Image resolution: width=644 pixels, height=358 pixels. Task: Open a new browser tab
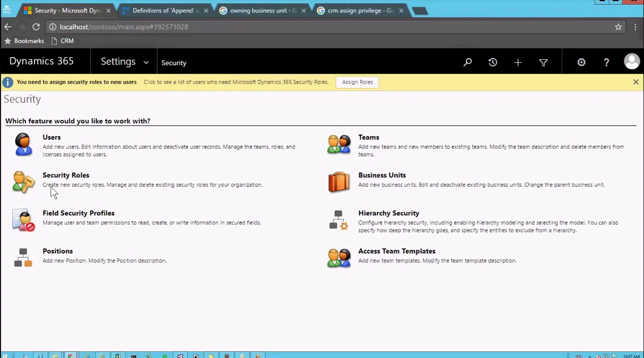419,11
